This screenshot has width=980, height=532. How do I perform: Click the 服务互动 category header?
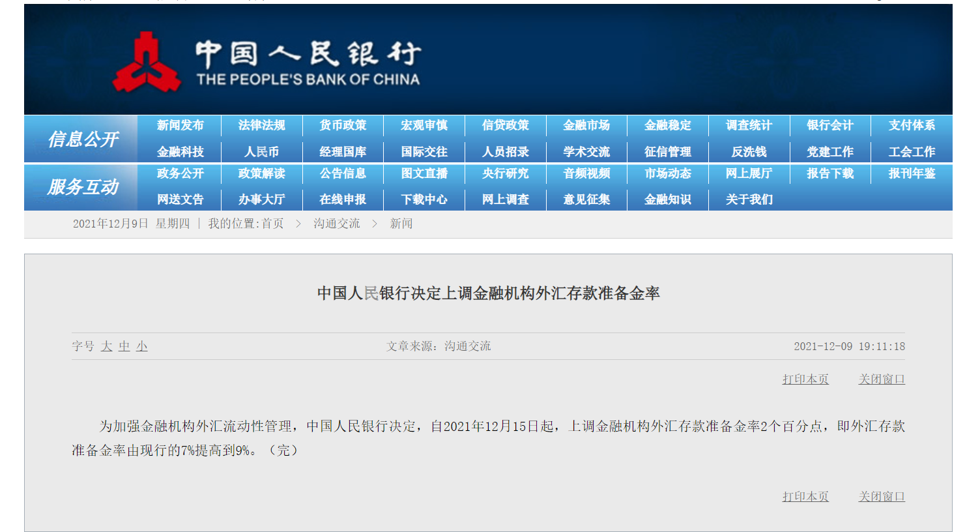[x=83, y=187]
